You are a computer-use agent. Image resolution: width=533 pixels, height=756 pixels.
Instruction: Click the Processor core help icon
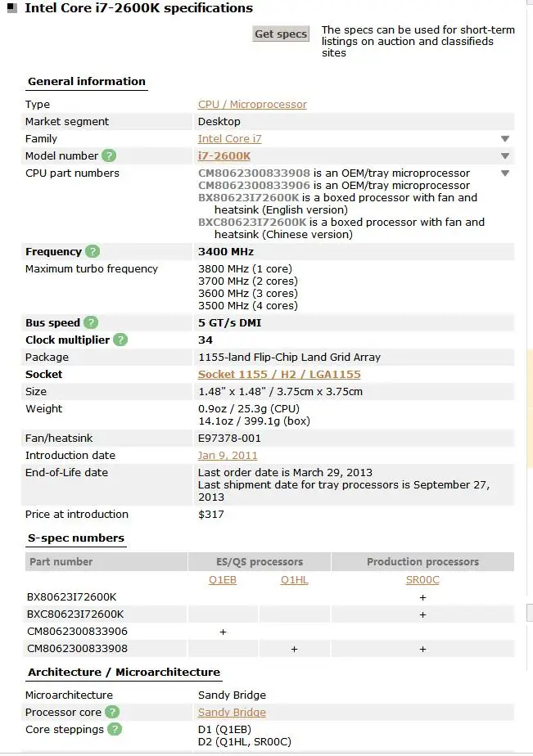pyautogui.click(x=112, y=713)
